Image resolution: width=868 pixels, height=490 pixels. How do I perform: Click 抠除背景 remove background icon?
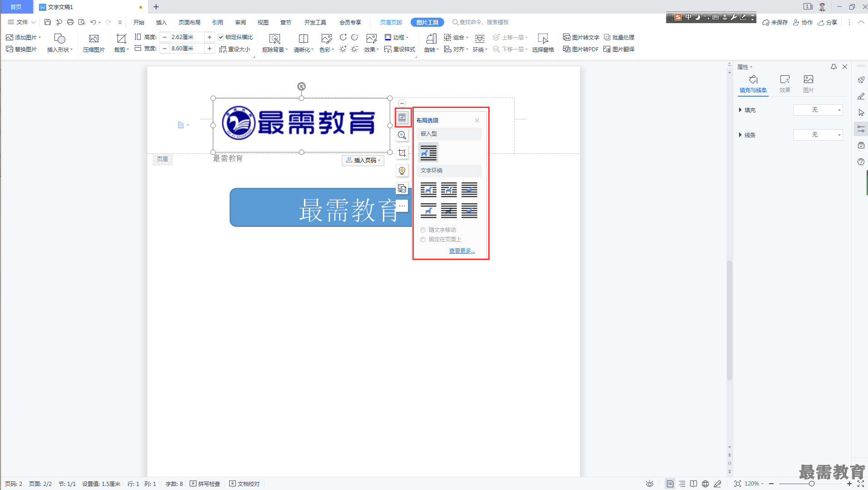click(x=275, y=39)
